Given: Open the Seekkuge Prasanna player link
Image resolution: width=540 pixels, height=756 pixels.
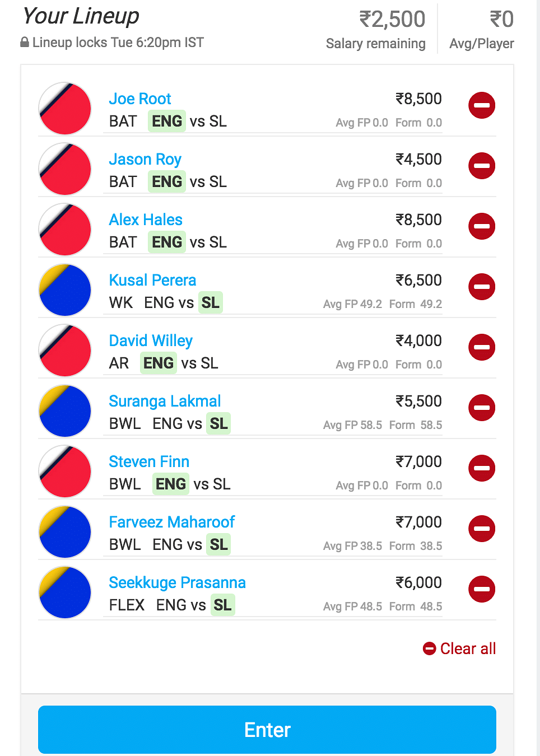Looking at the screenshot, I should pyautogui.click(x=177, y=583).
